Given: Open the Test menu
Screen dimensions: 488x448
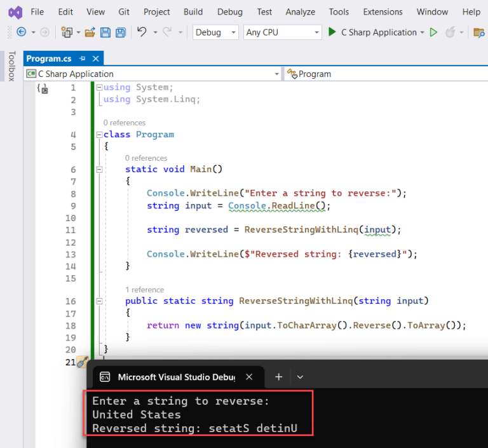Looking at the screenshot, I should 264,12.
